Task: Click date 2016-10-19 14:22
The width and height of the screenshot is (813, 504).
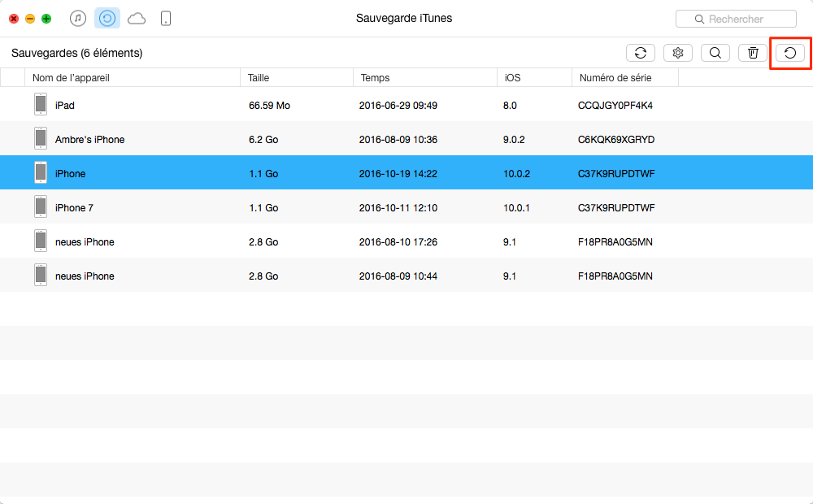Action: tap(398, 174)
